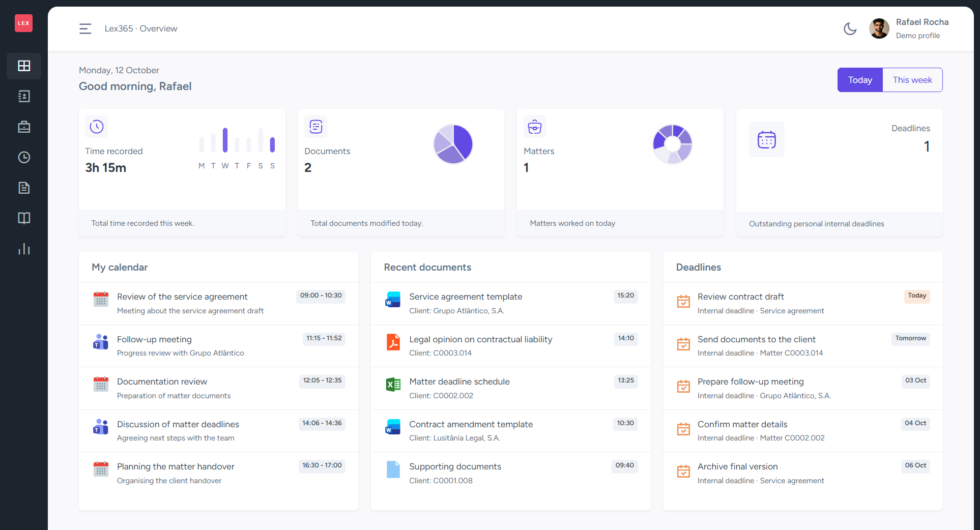Click the Matters card briefcase icon
This screenshot has width=980, height=530.
(x=535, y=126)
